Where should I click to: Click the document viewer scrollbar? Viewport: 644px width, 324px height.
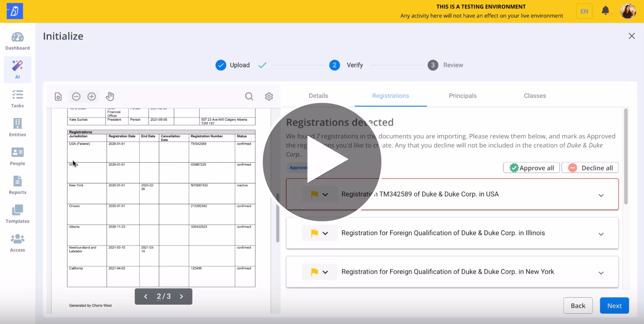(x=277, y=218)
